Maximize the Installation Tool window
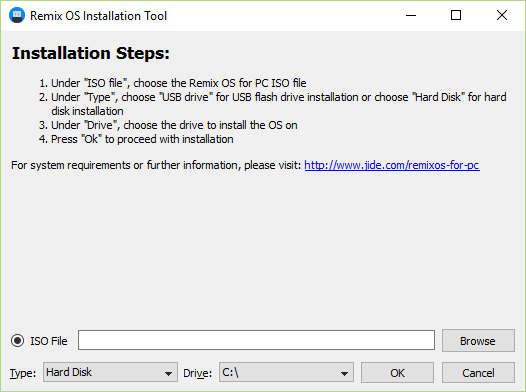 pos(456,15)
